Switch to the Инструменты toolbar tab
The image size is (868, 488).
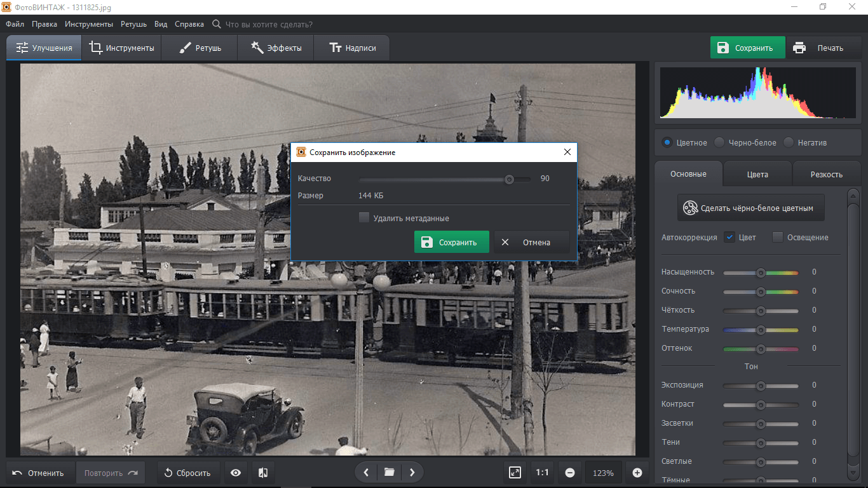pyautogui.click(x=122, y=48)
